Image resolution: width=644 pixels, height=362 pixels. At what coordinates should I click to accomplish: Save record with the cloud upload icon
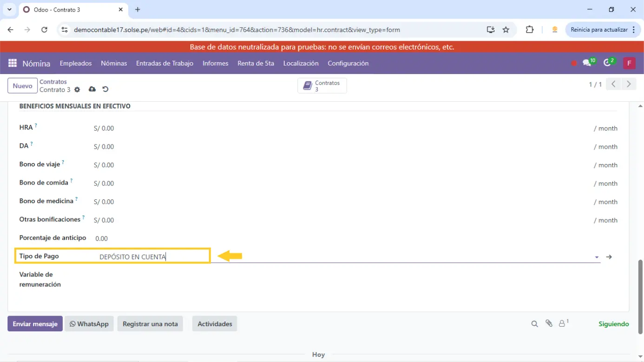coord(92,89)
